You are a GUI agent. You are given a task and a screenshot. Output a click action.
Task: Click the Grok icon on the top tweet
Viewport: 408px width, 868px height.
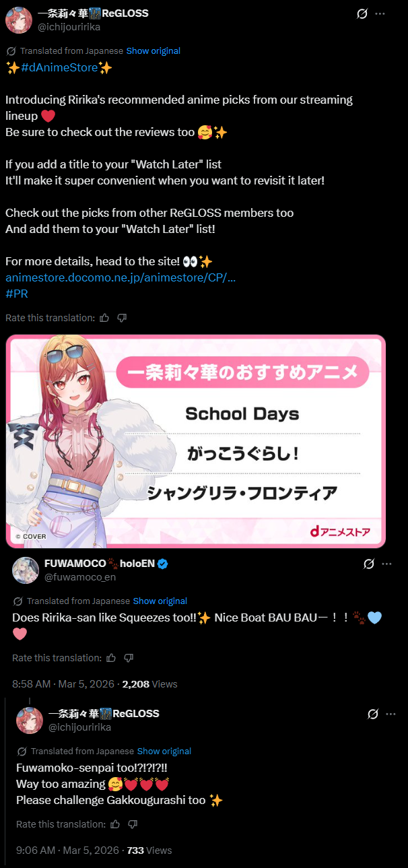click(x=362, y=13)
